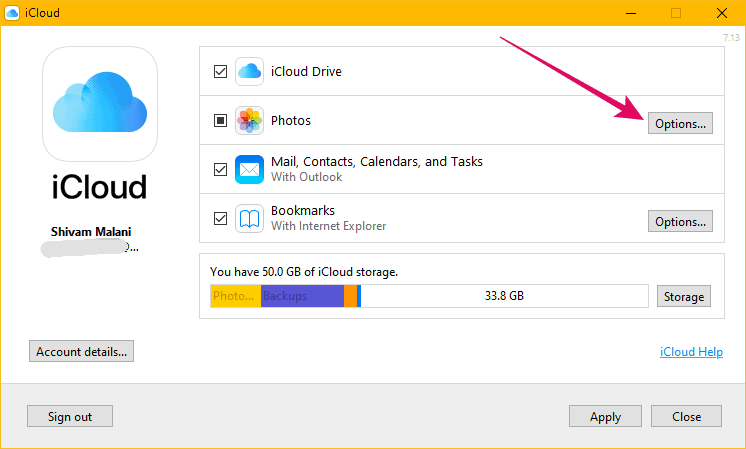746x449 pixels.
Task: Click the 7.13 version number
Action: coord(731,37)
